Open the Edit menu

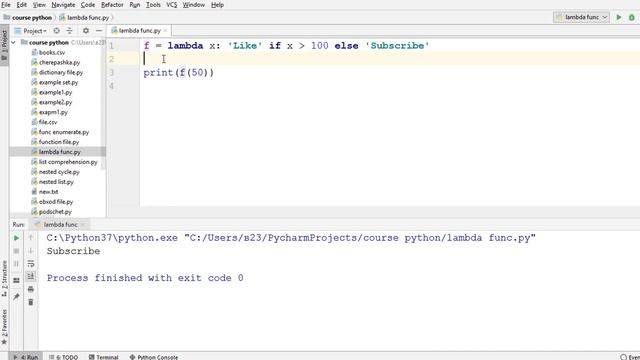[21, 5]
